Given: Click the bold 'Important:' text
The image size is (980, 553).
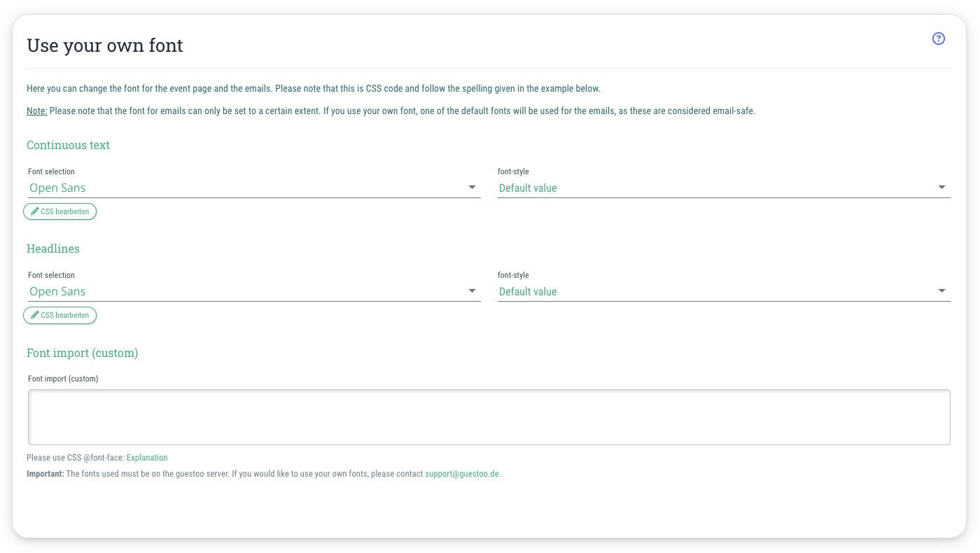Looking at the screenshot, I should [45, 474].
